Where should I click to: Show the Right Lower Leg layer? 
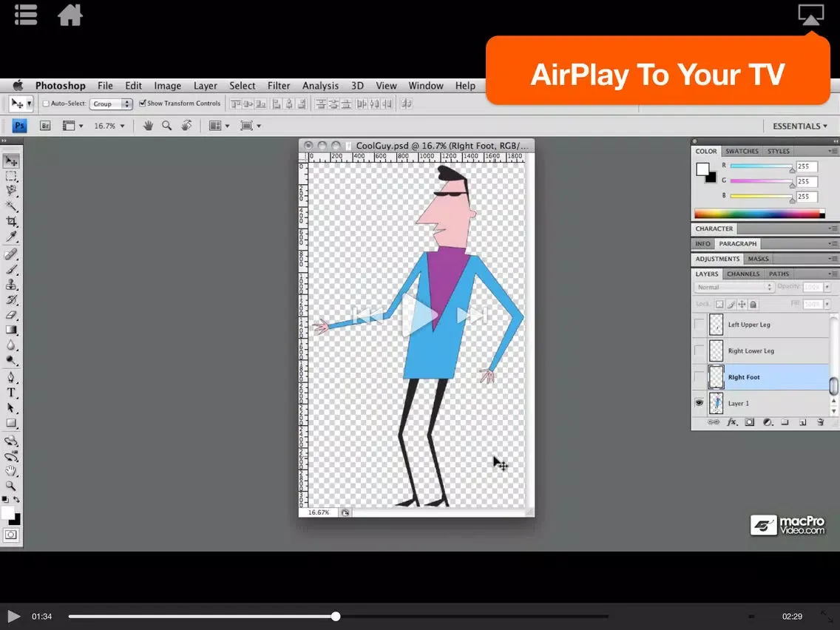pos(699,351)
